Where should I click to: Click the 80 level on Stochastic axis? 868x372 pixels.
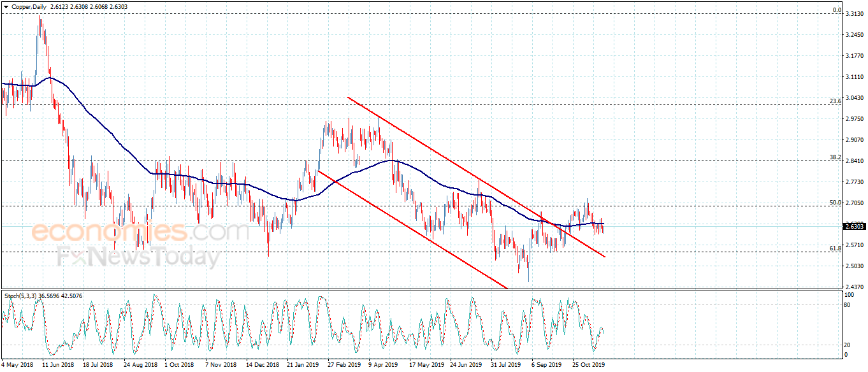coord(848,305)
